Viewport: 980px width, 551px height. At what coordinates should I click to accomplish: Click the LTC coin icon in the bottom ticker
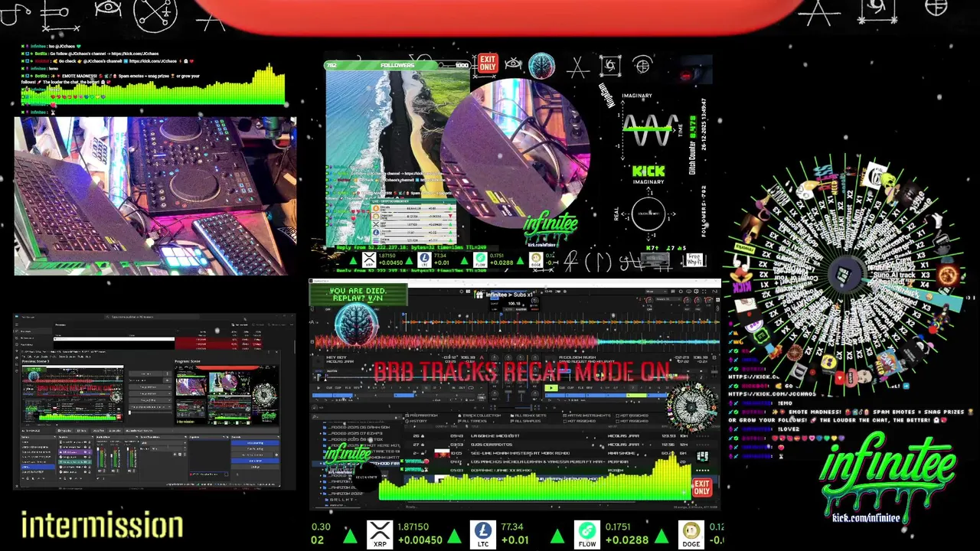pos(482,533)
